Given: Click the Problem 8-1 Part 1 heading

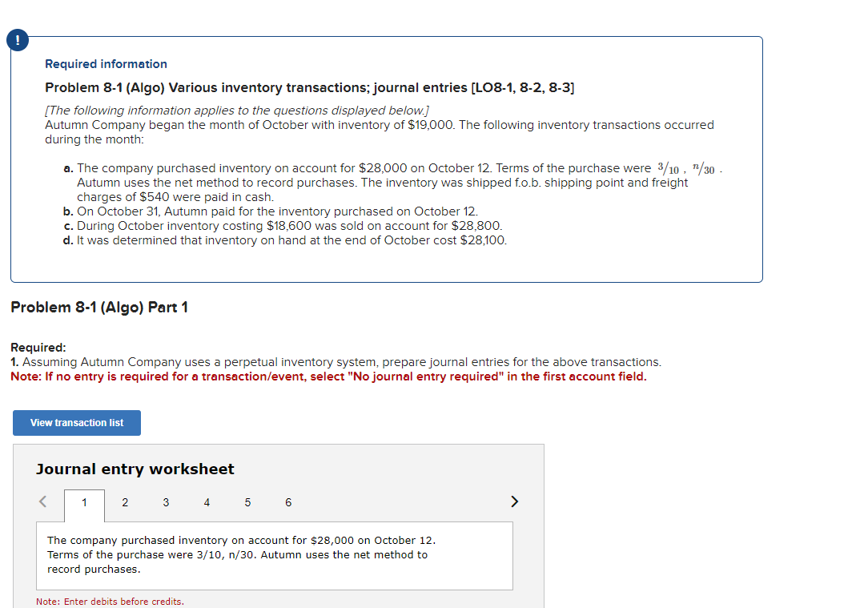Looking at the screenshot, I should pyautogui.click(x=99, y=307).
